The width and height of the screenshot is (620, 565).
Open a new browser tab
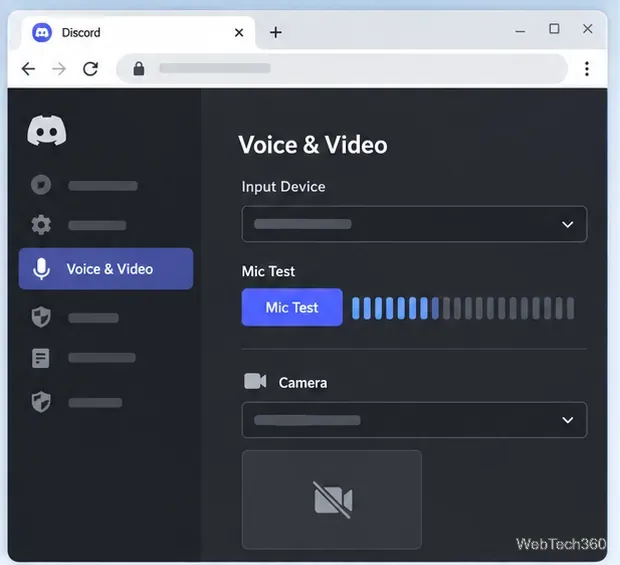click(x=276, y=32)
